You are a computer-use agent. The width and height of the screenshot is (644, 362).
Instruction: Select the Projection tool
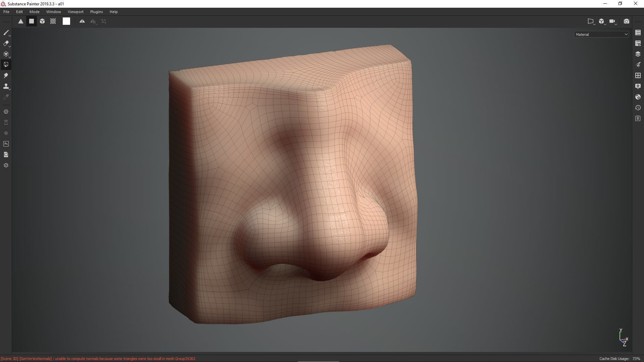click(6, 54)
